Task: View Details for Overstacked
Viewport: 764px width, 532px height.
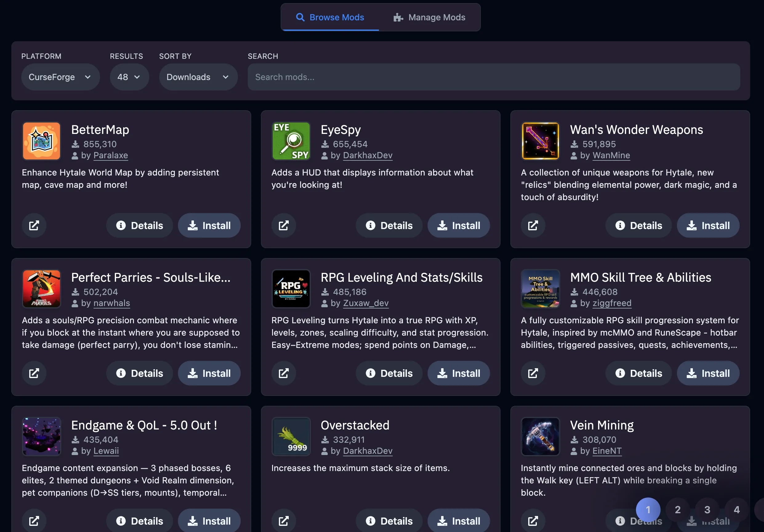Action: click(389, 521)
